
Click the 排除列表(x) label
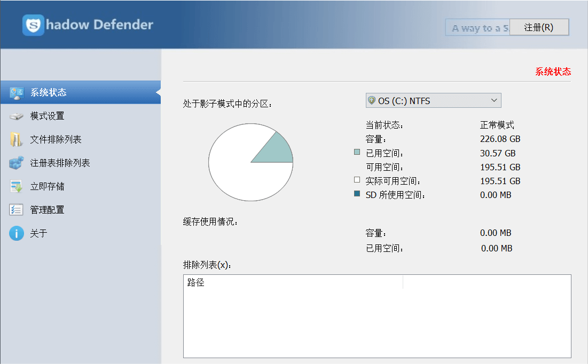[207, 265]
